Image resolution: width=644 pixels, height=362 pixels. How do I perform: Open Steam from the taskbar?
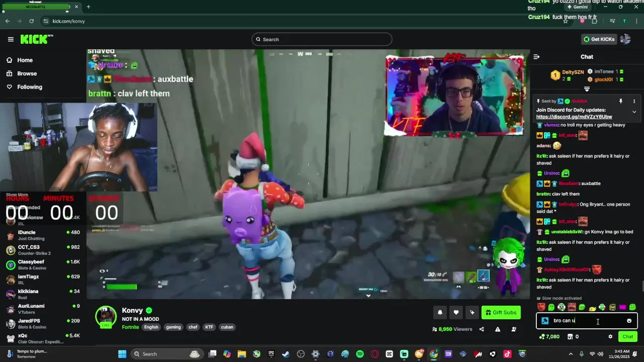[286, 354]
